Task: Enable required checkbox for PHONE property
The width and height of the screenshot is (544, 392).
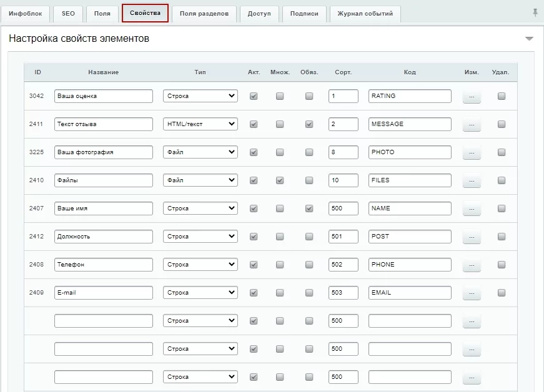Action: pos(309,265)
